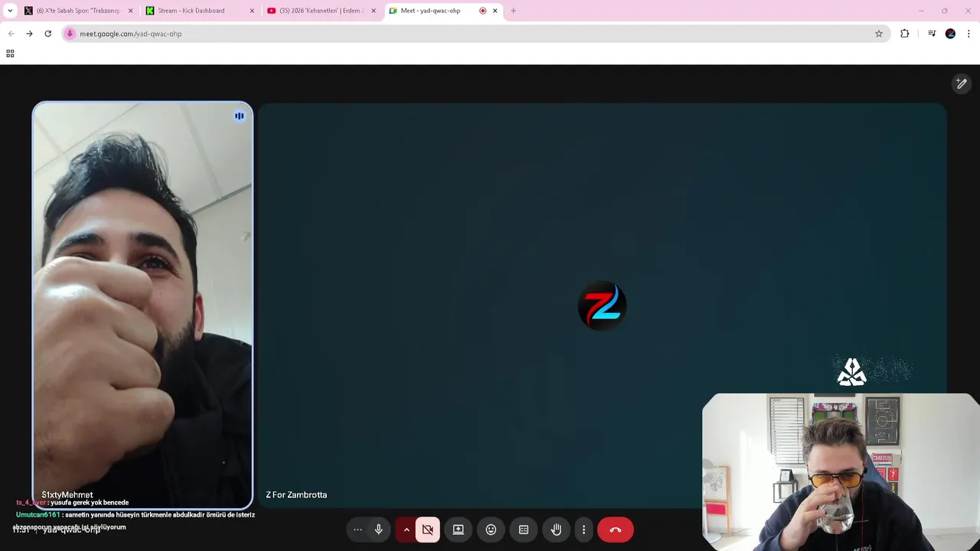Close the X 'Sabah Spor' tab
This screenshot has height=551, width=980.
tap(130, 11)
